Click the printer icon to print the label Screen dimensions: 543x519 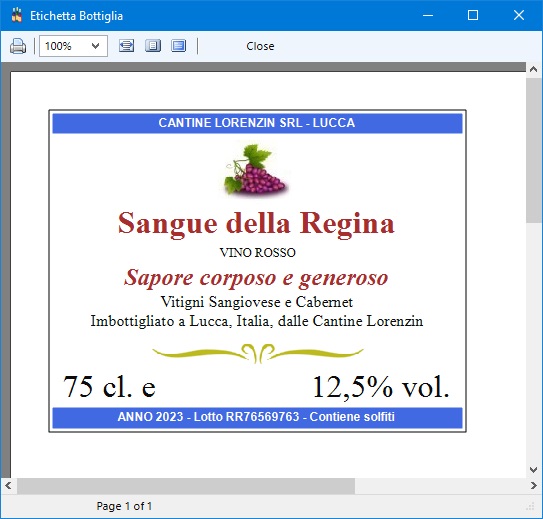click(18, 46)
